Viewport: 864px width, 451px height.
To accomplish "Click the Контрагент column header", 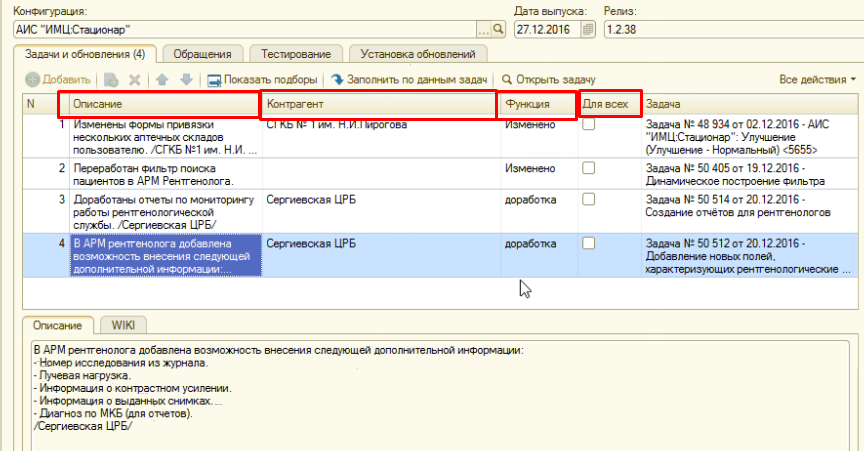I will pyautogui.click(x=381, y=104).
